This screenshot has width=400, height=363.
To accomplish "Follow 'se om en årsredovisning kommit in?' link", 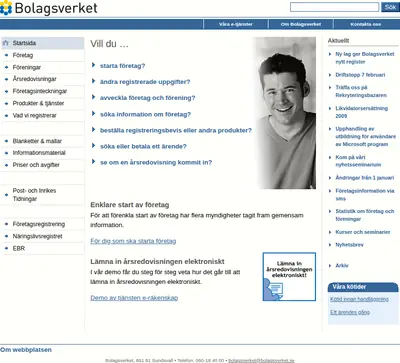I will pos(156,162).
